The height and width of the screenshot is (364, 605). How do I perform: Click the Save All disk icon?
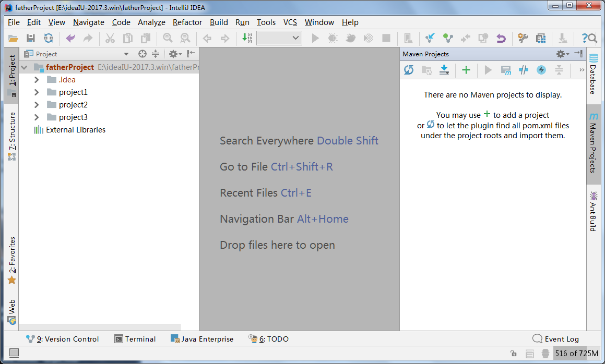(x=30, y=38)
